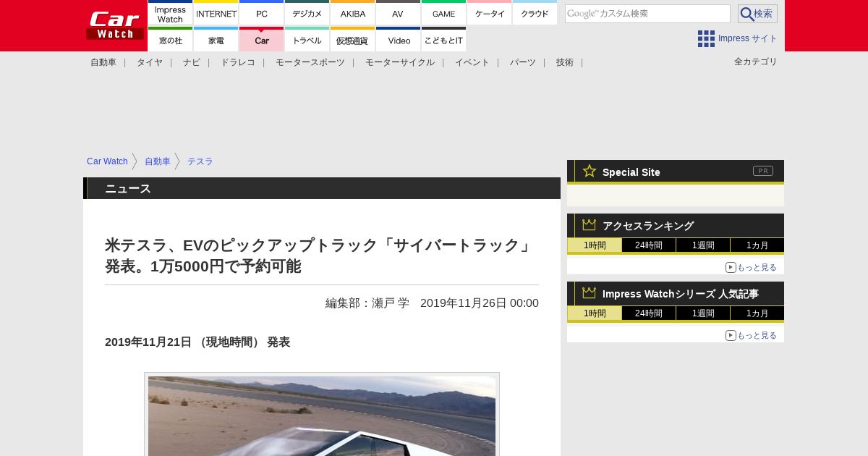
Task: Click the 自動車 breadcrumb link
Action: click(x=158, y=161)
